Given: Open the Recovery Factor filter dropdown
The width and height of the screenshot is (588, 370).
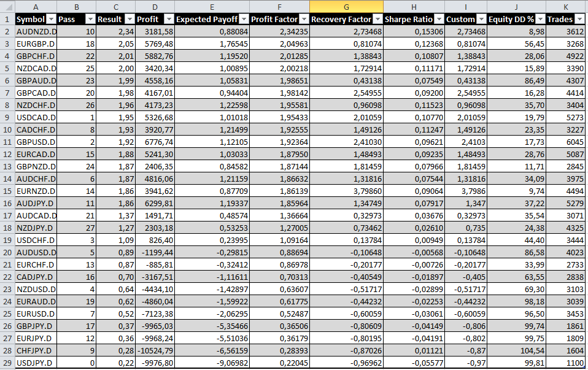Looking at the screenshot, I should coord(377,20).
